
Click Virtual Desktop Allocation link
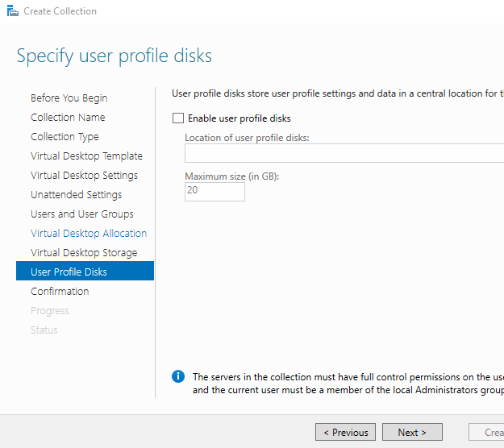89,234
